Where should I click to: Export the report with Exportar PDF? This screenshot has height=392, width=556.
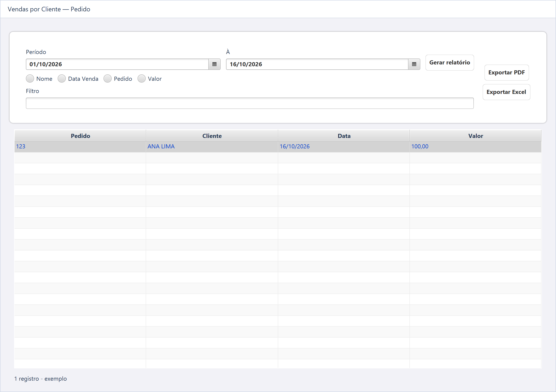coord(506,72)
